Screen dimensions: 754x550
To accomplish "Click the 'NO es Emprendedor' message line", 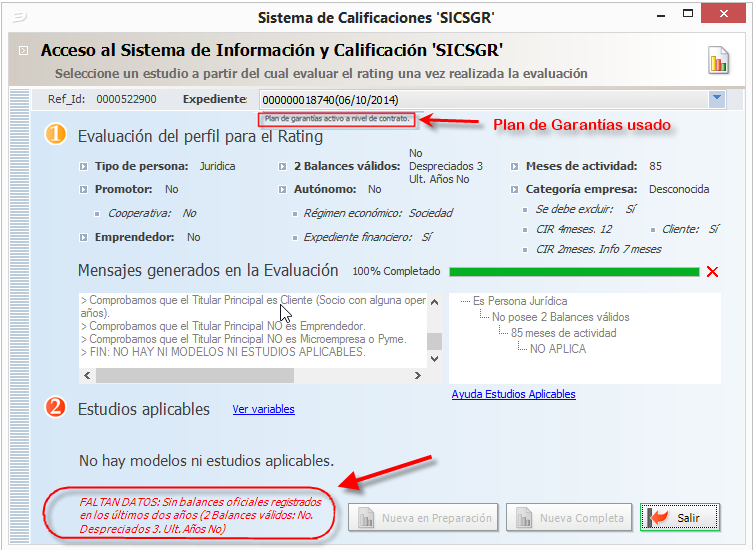I will coord(223,326).
